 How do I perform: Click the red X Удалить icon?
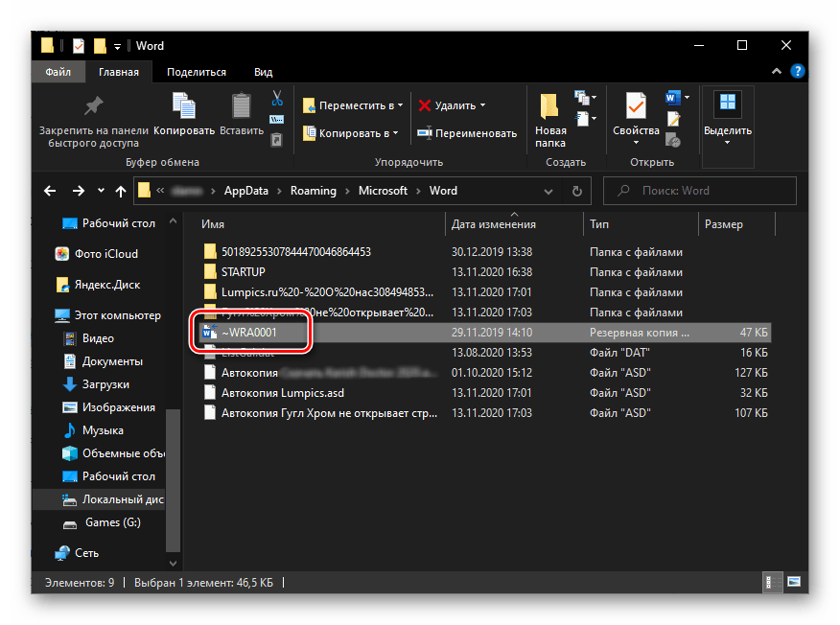[424, 105]
